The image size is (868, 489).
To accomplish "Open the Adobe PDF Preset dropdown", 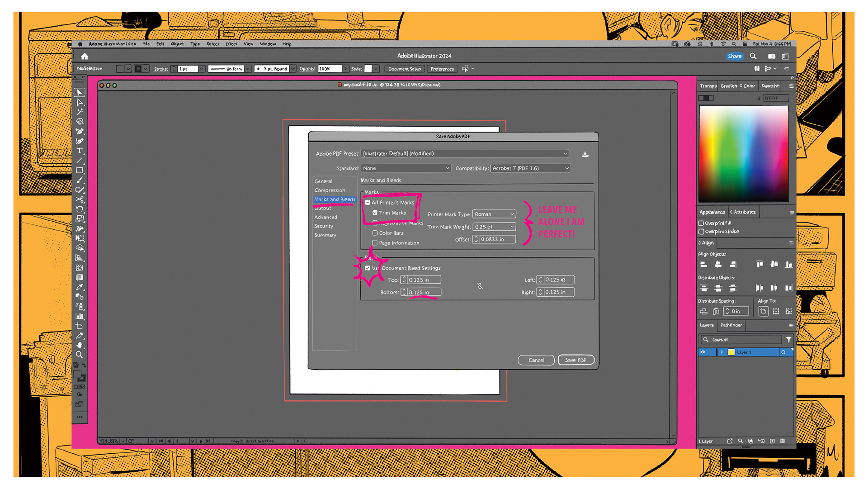I will click(465, 154).
